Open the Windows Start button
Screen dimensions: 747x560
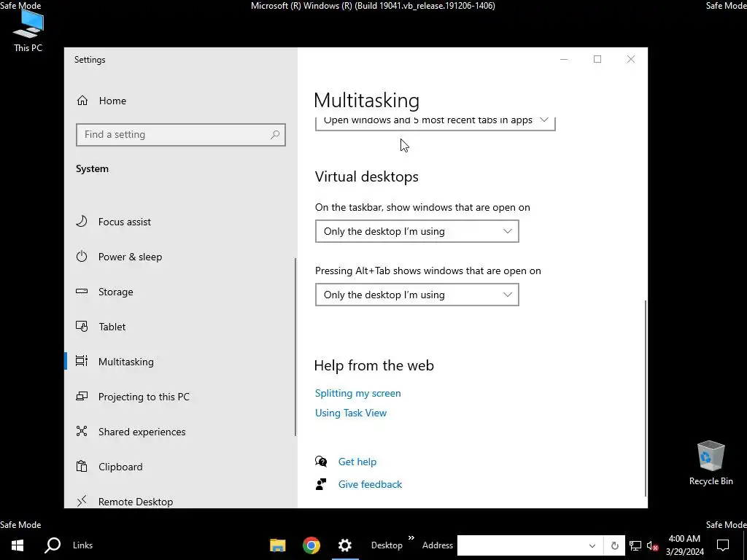tap(18, 545)
